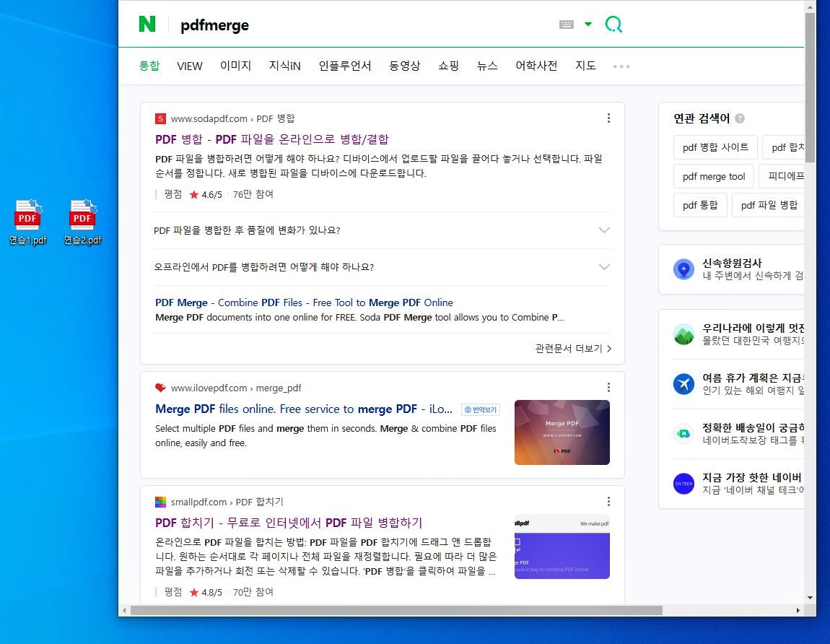This screenshot has height=644, width=830.
Task: Show more tabs with the ellipsis
Action: pyautogui.click(x=621, y=66)
